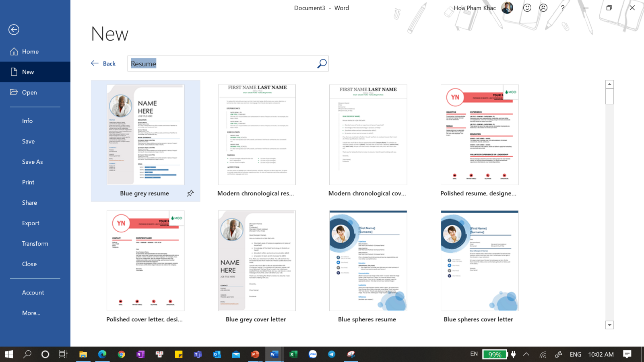Open File Explorer from the taskbar
This screenshot has height=362, width=644.
[83, 354]
